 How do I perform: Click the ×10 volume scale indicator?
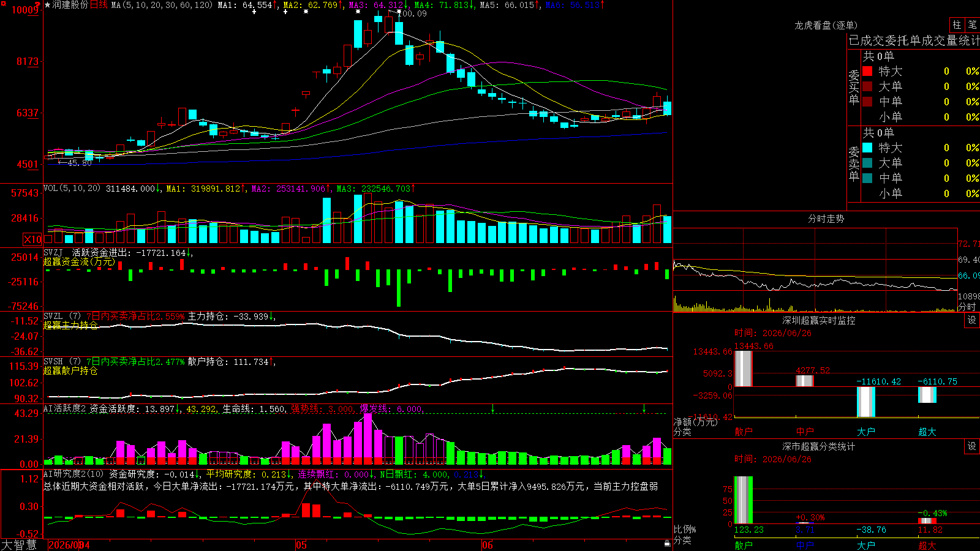(x=32, y=239)
